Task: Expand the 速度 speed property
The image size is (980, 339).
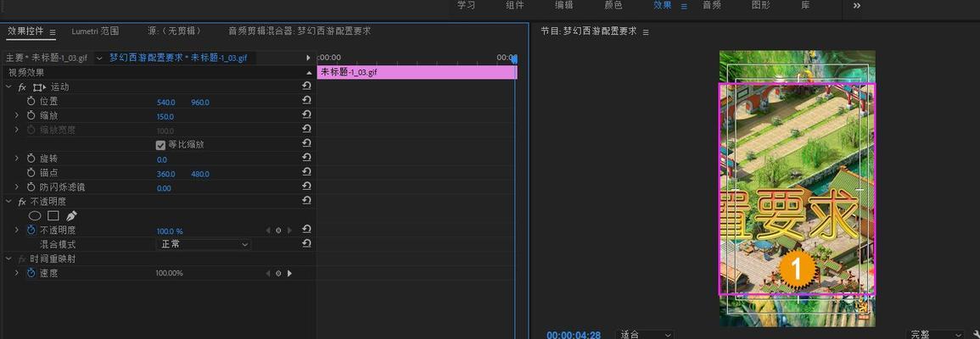Action: (17, 274)
